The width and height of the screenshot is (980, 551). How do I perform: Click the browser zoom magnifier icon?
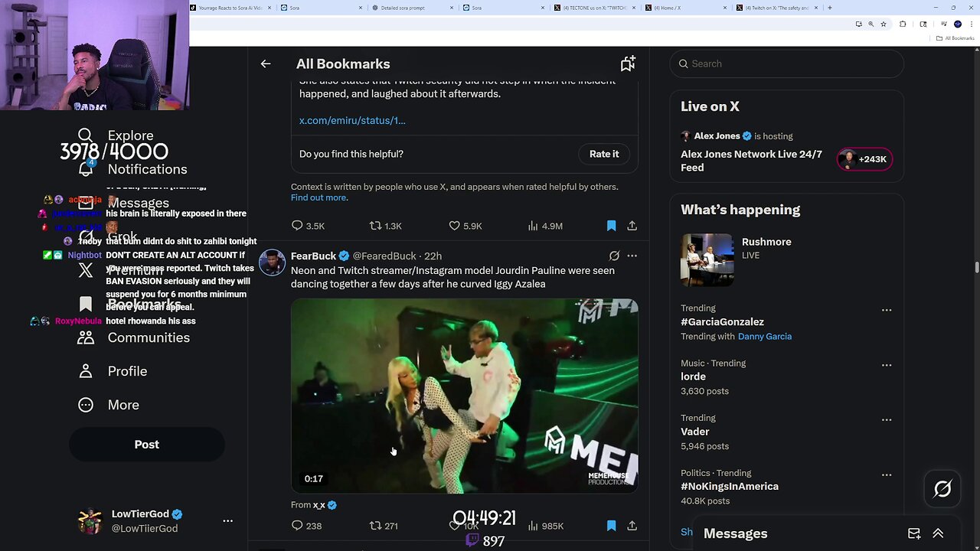871,24
